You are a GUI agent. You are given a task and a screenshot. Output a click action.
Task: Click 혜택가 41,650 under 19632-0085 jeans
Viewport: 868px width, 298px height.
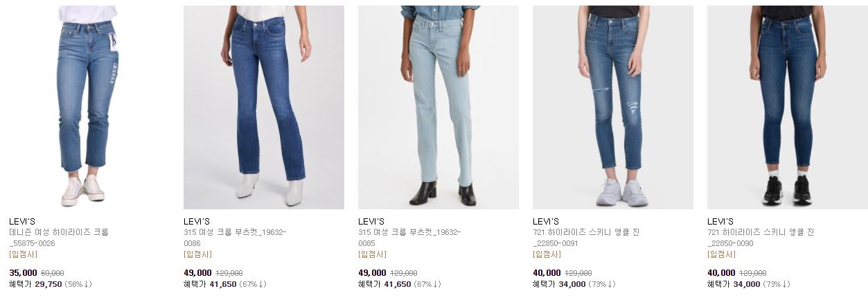384,284
